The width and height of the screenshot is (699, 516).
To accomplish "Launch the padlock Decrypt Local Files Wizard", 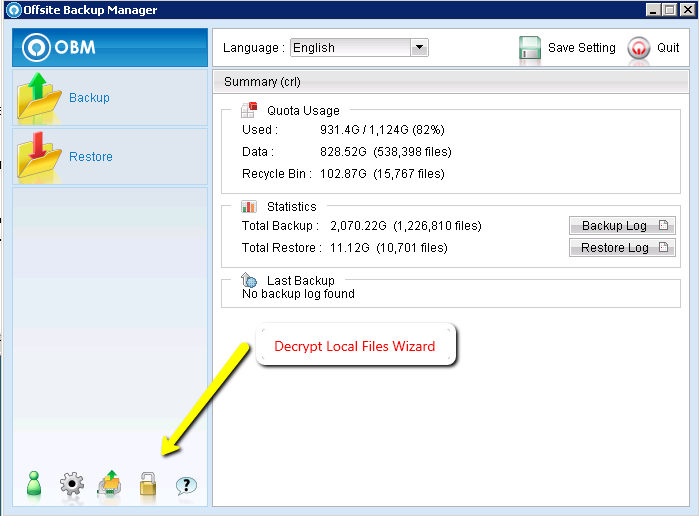I will tap(148, 485).
